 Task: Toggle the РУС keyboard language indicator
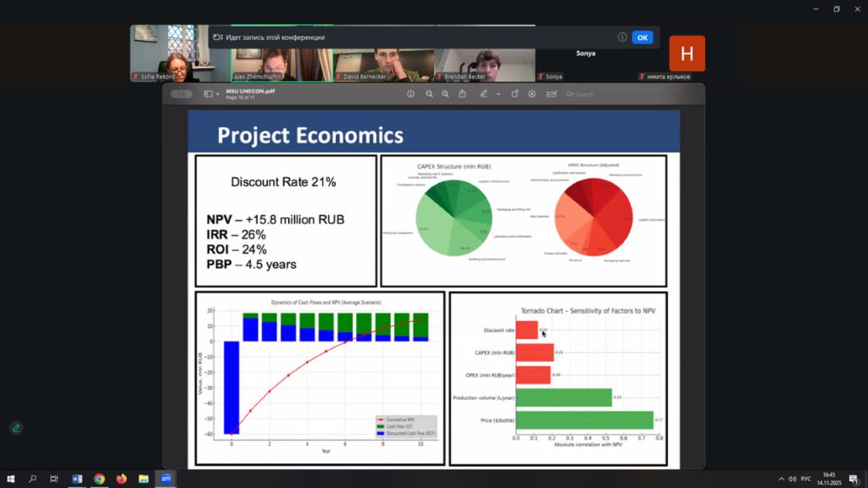(805, 479)
